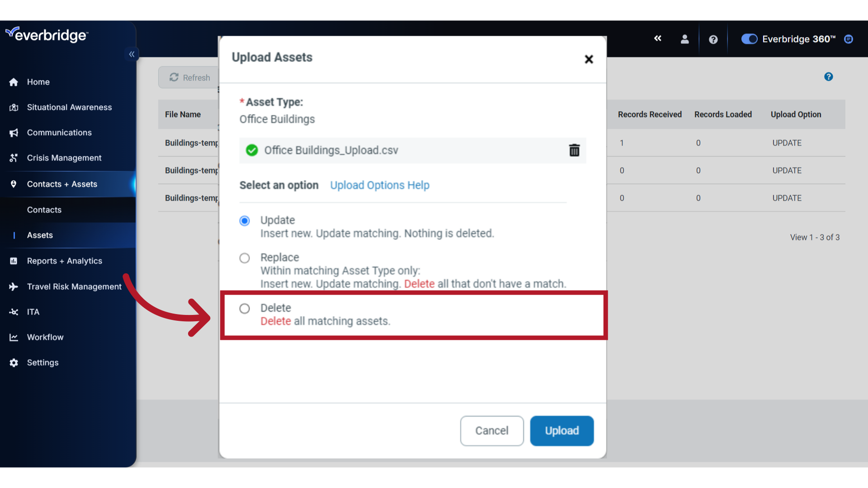Navigate to Travel Risk Management
The image size is (868, 488).
click(75, 286)
